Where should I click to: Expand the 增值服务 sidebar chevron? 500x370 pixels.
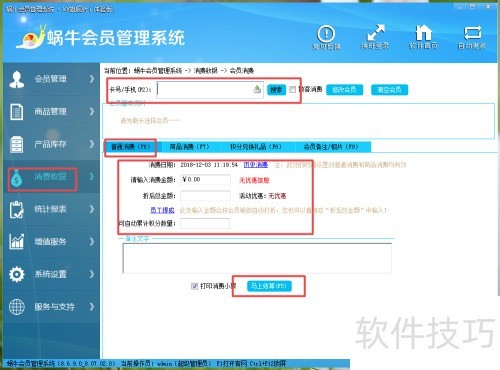coord(92,242)
